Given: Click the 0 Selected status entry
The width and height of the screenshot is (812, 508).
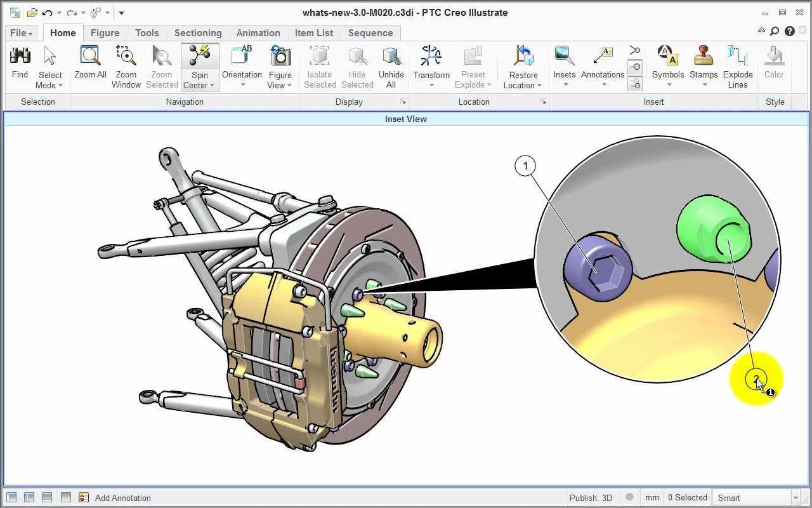Looking at the screenshot, I should pos(687,498).
